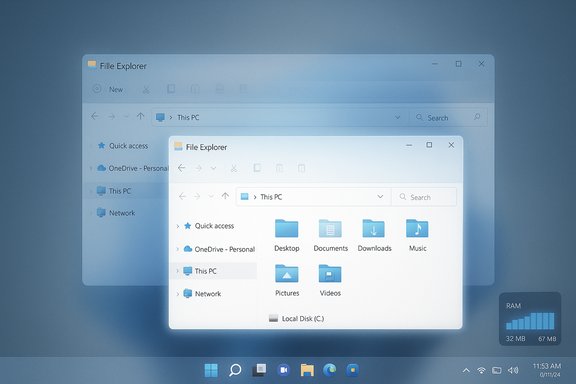Expand OneDrive - Personal in front window sidebar

(x=178, y=249)
